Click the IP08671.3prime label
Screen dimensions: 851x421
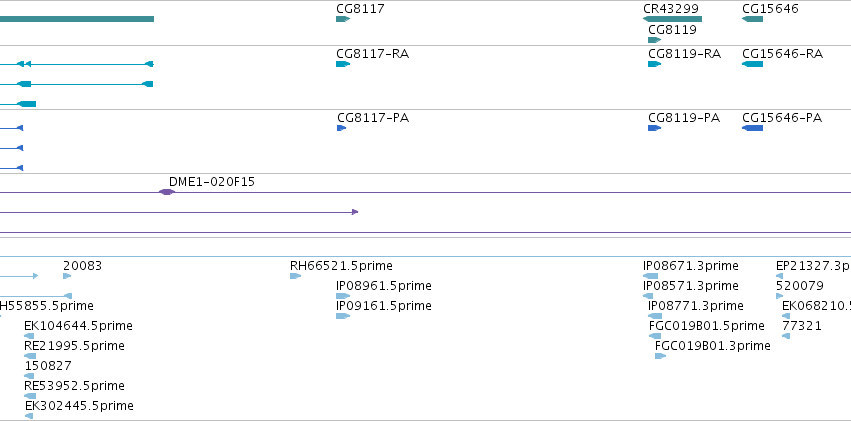(691, 266)
